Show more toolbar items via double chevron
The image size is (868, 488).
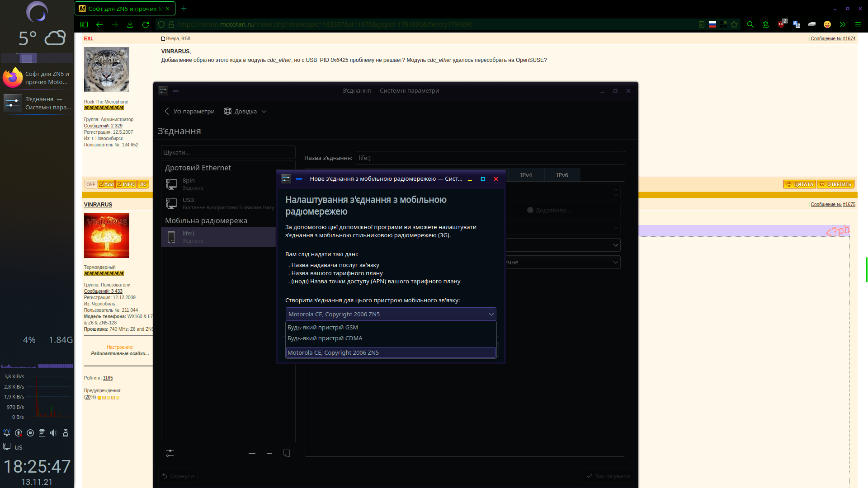842,24
